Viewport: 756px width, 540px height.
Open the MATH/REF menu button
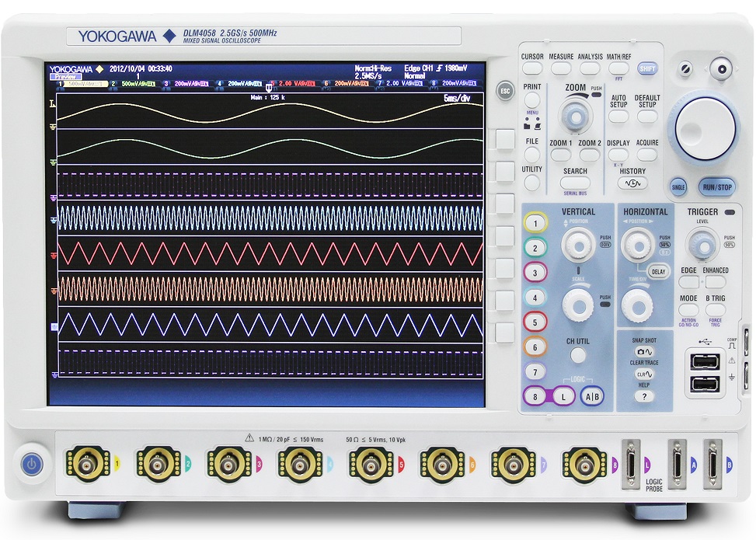618,68
